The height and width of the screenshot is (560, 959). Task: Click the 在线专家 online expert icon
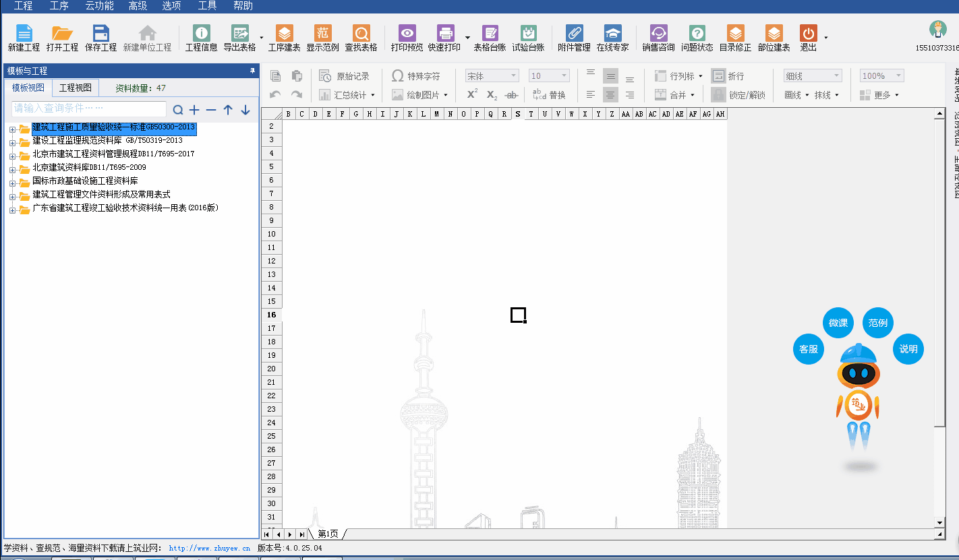pyautogui.click(x=612, y=34)
